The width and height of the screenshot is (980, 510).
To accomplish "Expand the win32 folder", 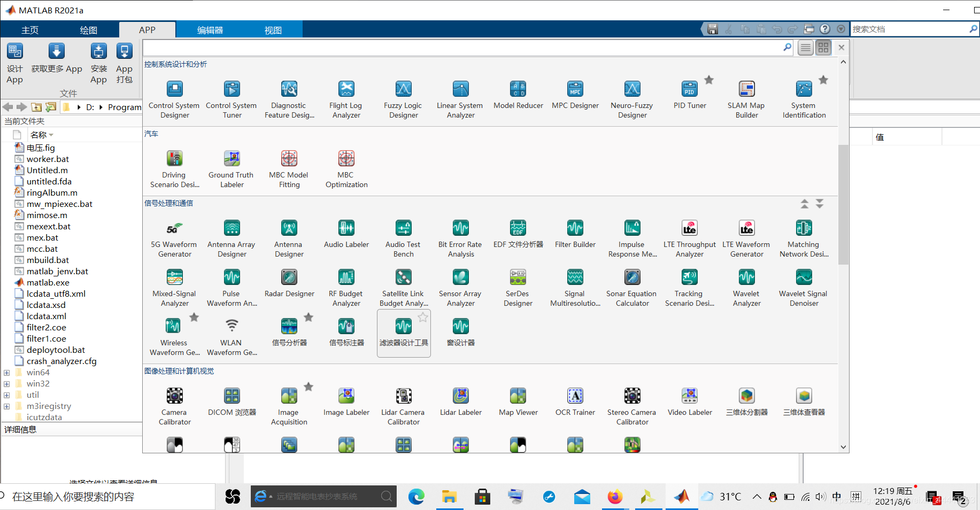I will click(x=6, y=384).
